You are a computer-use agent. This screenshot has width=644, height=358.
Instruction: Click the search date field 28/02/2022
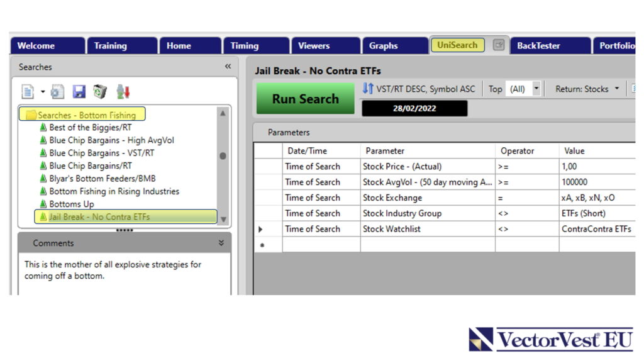point(414,108)
